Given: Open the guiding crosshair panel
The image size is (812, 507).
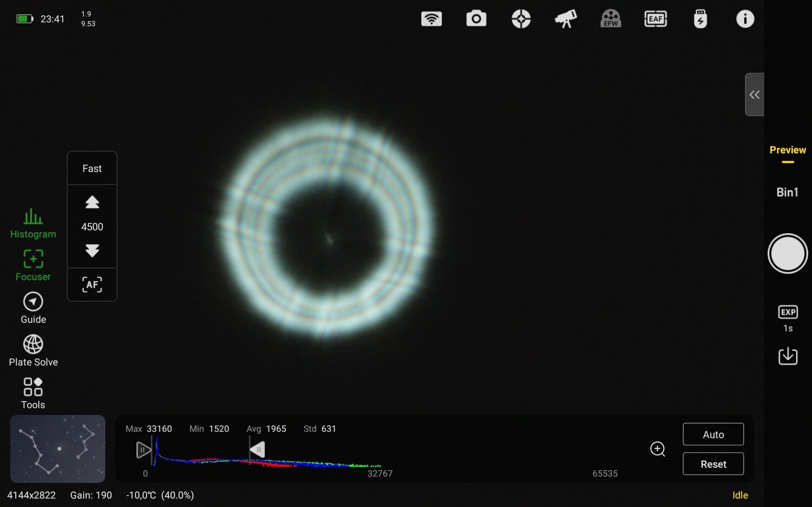Looking at the screenshot, I should click(x=521, y=18).
